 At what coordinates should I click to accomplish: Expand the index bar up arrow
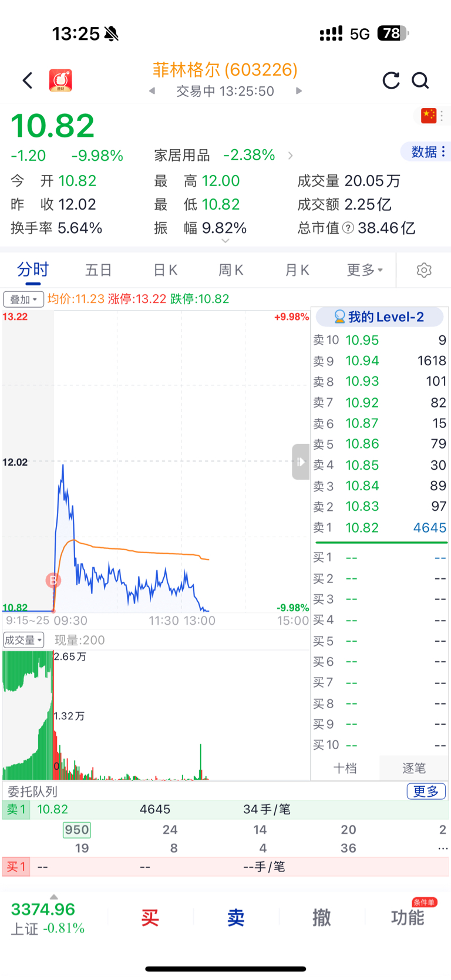coord(54,897)
